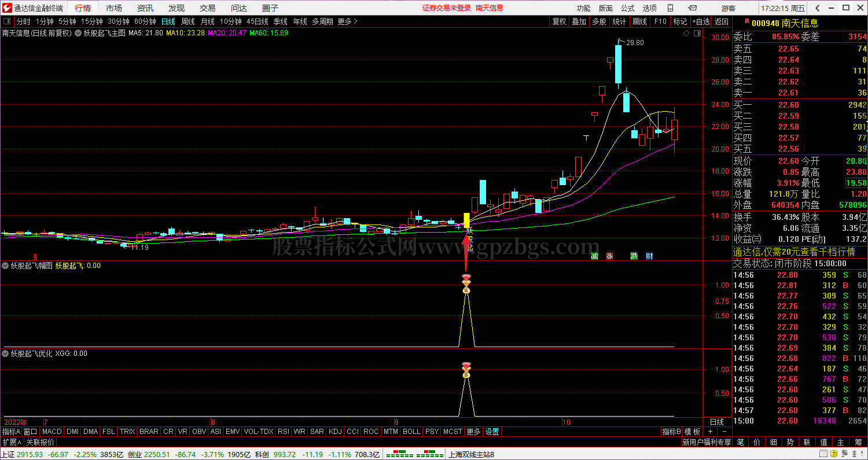Click the plus zoom-in button below 日线
This screenshot has height=460, width=868.
pyautogui.click(x=710, y=432)
